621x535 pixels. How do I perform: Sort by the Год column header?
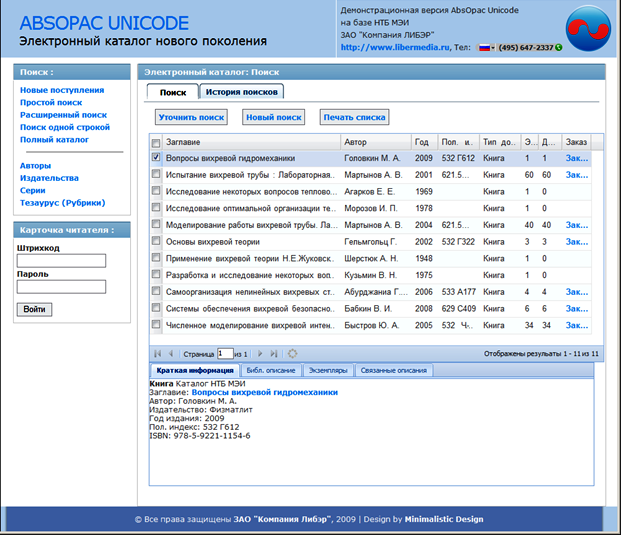click(425, 142)
